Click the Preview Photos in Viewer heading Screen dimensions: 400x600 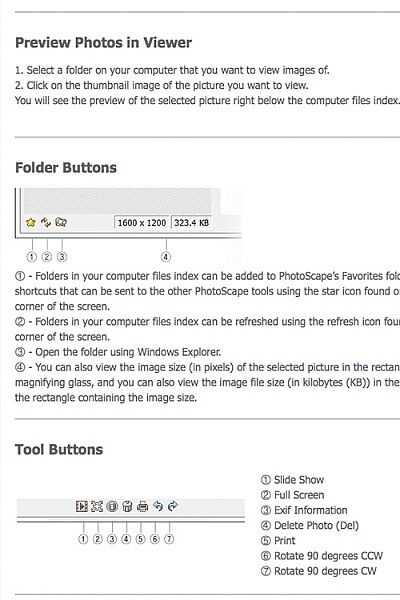point(103,42)
